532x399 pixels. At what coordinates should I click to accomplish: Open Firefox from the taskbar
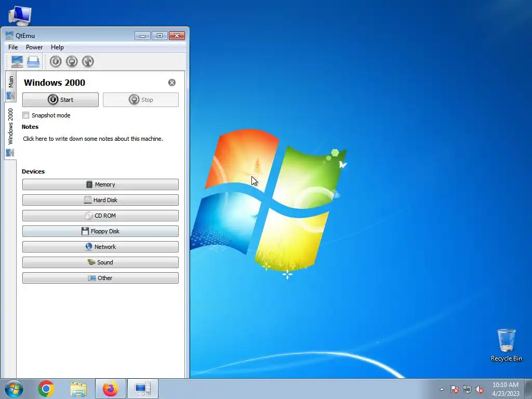[x=110, y=389]
